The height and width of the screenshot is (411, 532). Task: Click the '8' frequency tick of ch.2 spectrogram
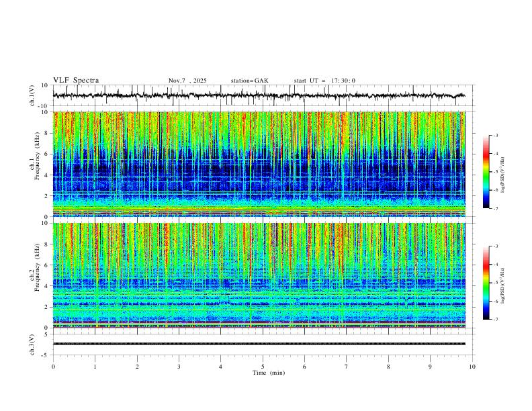pos(47,244)
